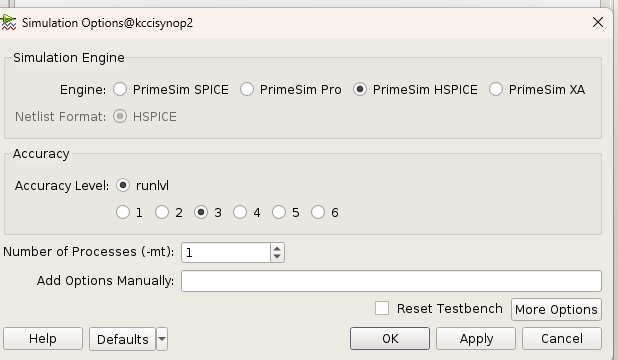Decrease the number of processes with down arrow
The height and width of the screenshot is (360, 618).
click(x=277, y=257)
